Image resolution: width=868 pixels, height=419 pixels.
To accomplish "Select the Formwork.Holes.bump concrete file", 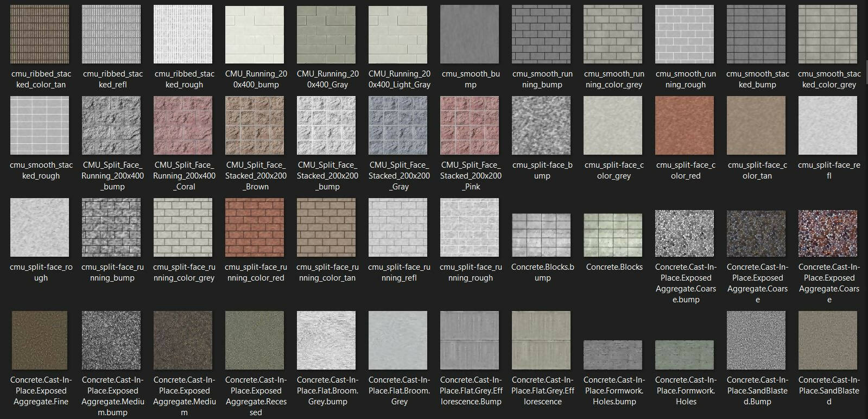I will point(613,355).
